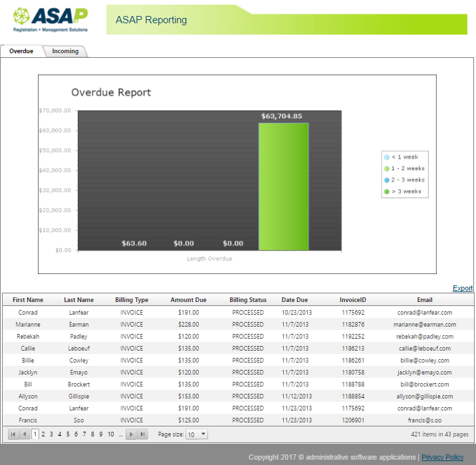Go to page 5 in pager

(68, 434)
